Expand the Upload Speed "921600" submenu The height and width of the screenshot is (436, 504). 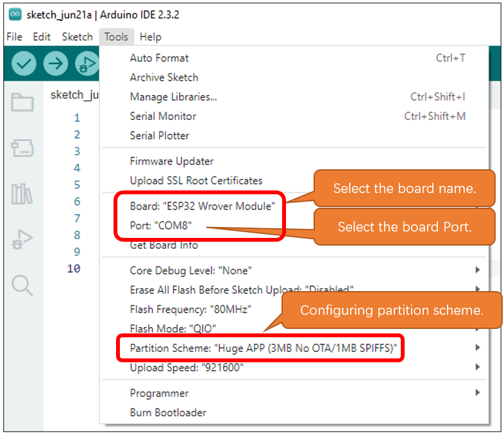pyautogui.click(x=294, y=367)
